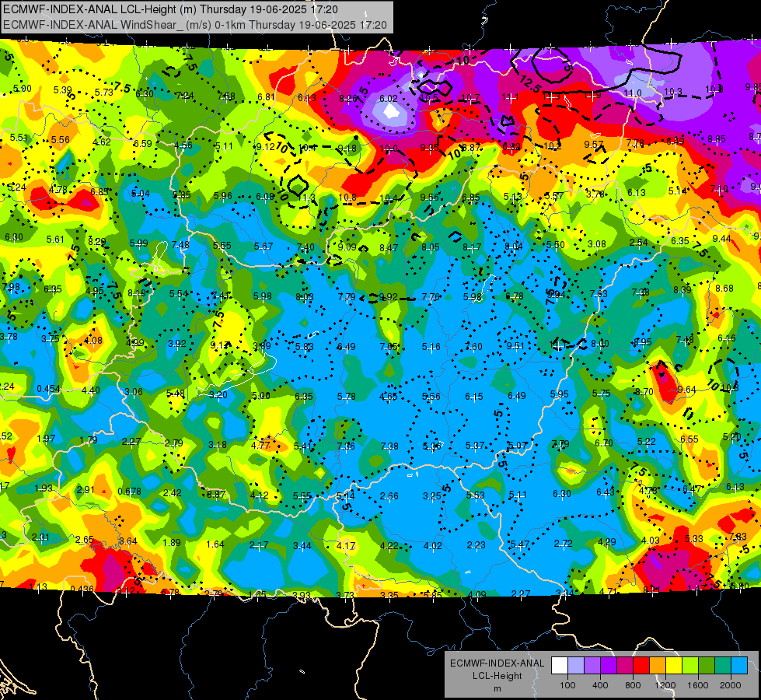Viewport: 761px width, 700px height.
Task: Click the 4.77 wind shear value
Action: [260, 445]
